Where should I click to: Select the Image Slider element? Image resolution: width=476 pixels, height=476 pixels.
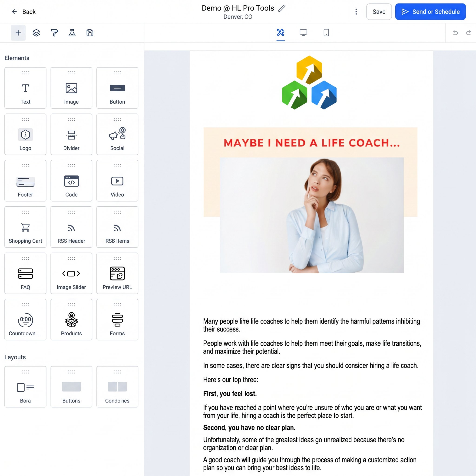click(x=71, y=273)
